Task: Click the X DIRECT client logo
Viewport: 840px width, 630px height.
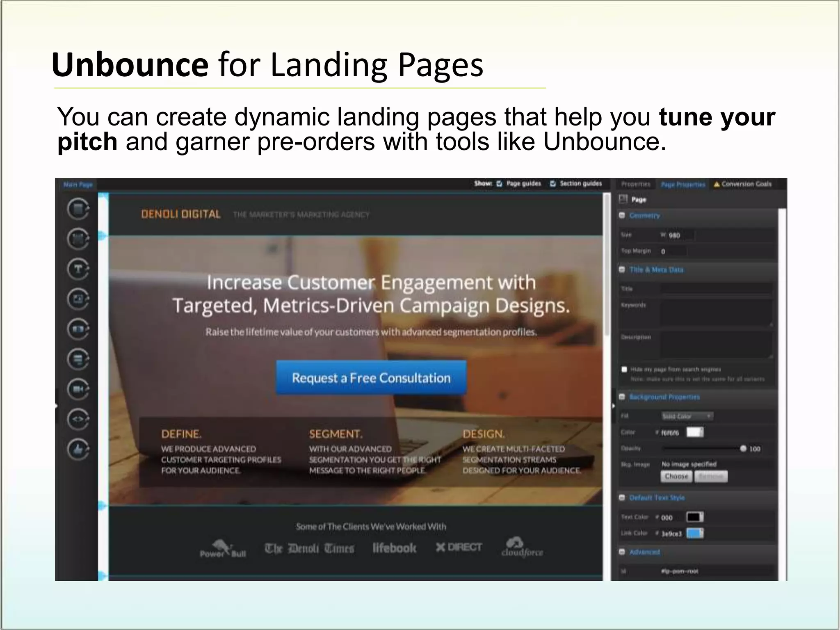Action: pos(459,547)
